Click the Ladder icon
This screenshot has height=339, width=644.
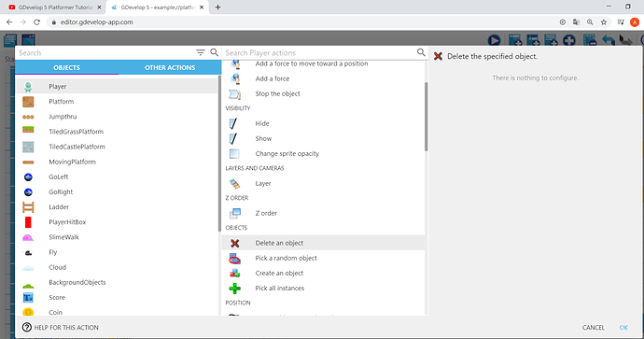click(x=28, y=207)
